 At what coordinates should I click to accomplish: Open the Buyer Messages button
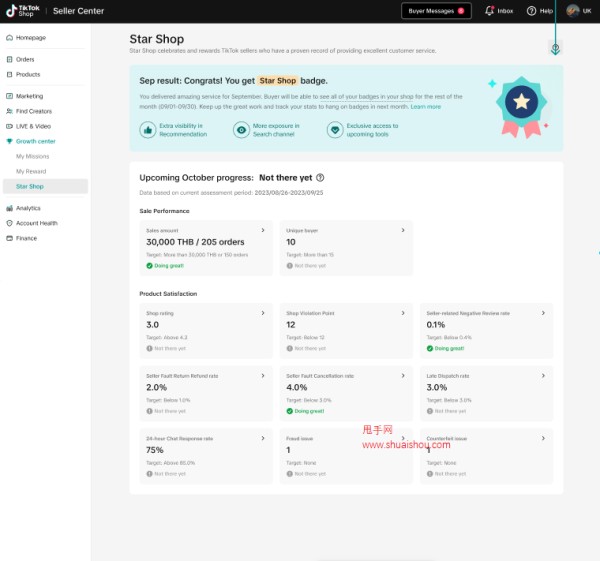(x=436, y=11)
